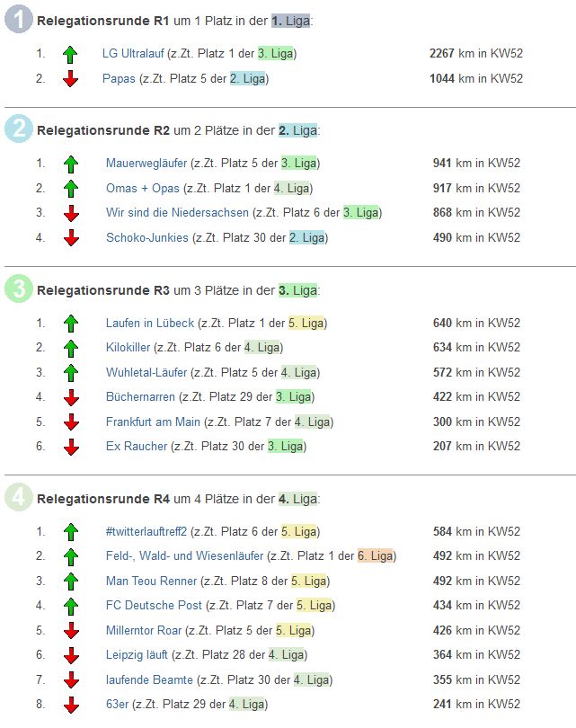This screenshot has height=728, width=576.
Task: Open the Kilokiller team link
Action: [x=128, y=348]
